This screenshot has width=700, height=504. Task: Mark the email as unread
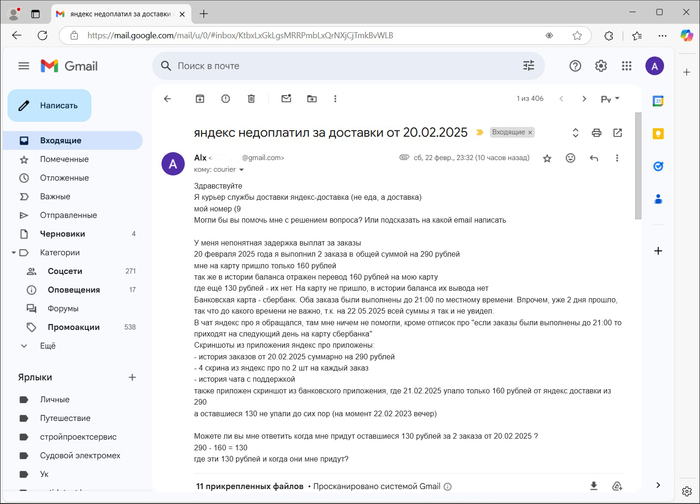(286, 99)
